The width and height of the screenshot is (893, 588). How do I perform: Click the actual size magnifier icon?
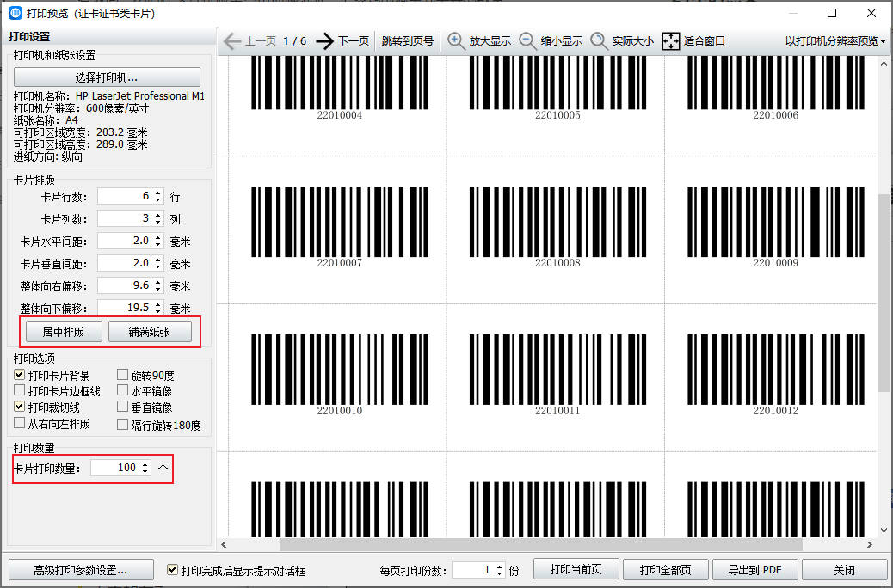click(600, 41)
